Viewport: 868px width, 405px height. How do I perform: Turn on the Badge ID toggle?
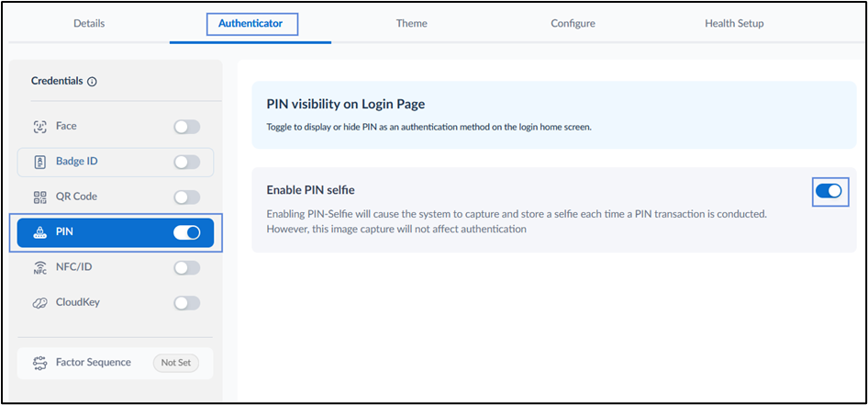[186, 163]
